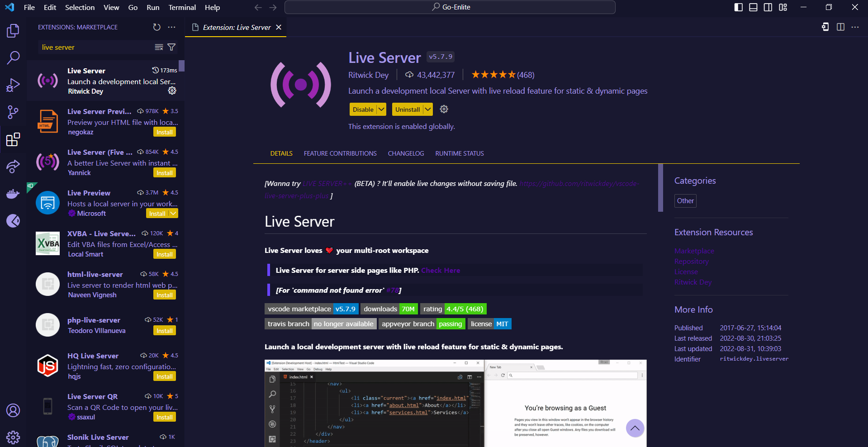The image size is (868, 447).
Task: Customize Layout icon in title bar
Action: click(783, 7)
